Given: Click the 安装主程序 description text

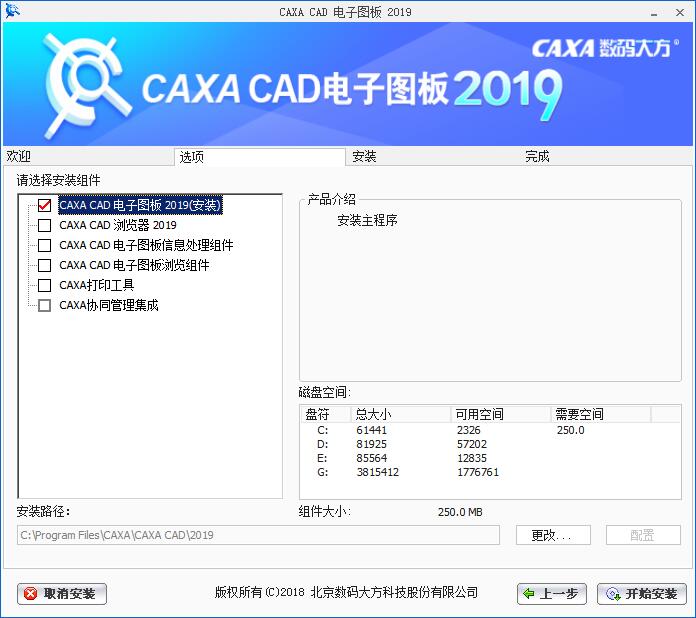Looking at the screenshot, I should (x=368, y=220).
